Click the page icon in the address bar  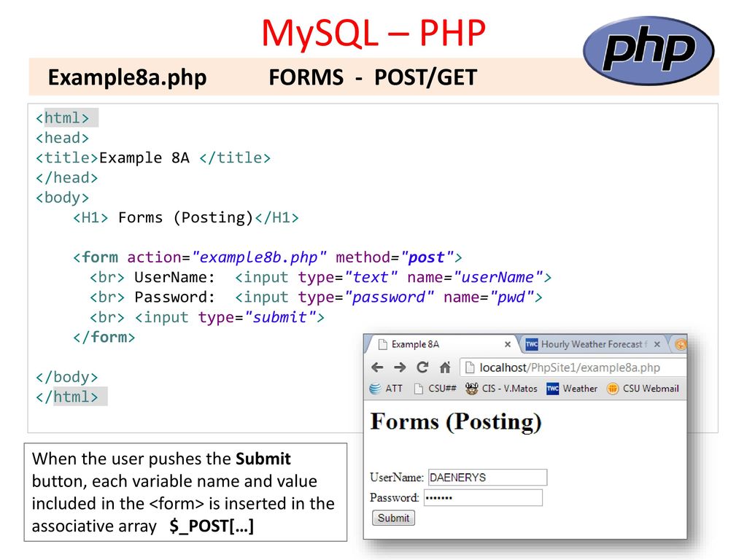[x=470, y=367]
